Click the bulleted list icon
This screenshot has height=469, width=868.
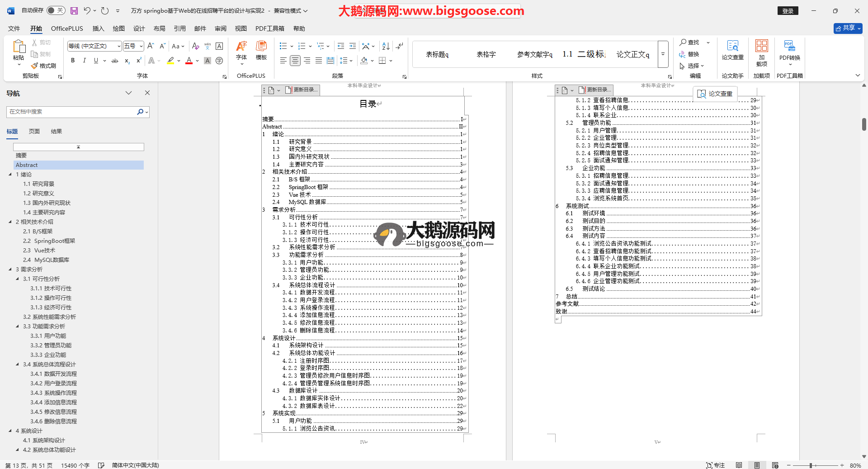coord(283,46)
